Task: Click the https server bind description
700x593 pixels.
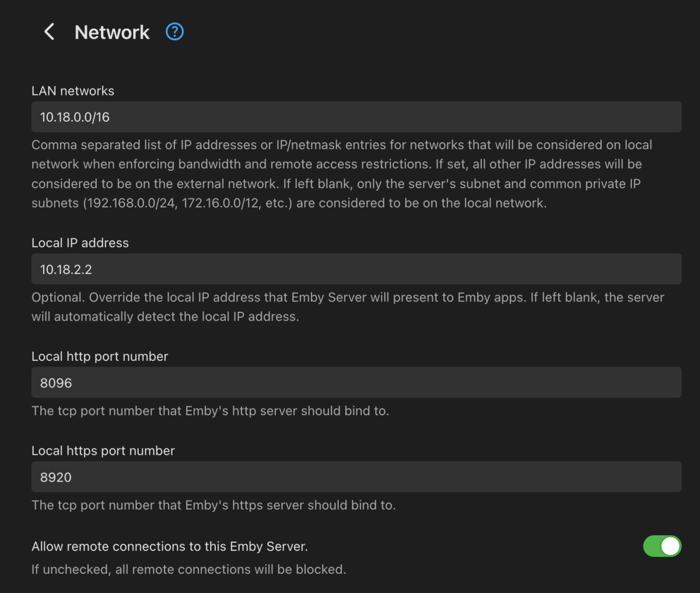Action: coord(213,505)
